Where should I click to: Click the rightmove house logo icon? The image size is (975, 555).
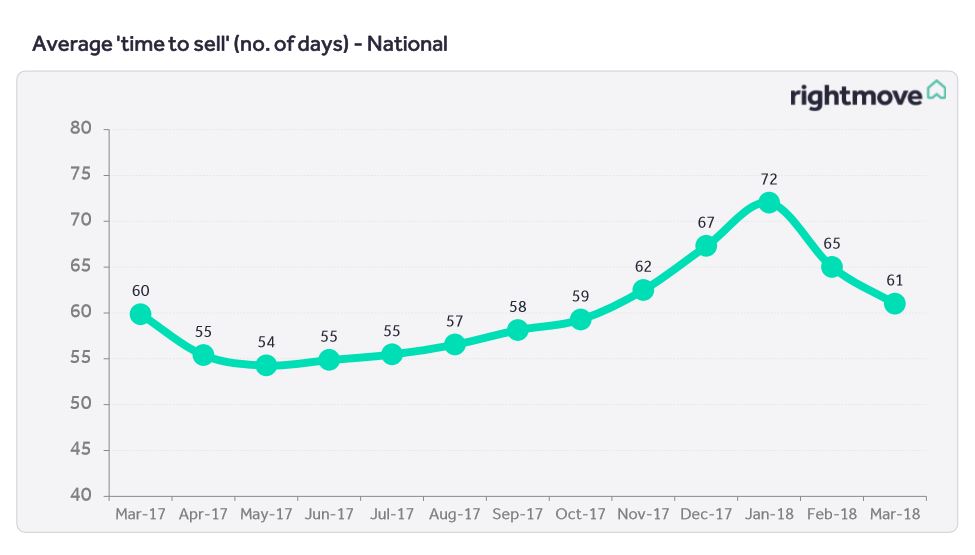coord(936,91)
